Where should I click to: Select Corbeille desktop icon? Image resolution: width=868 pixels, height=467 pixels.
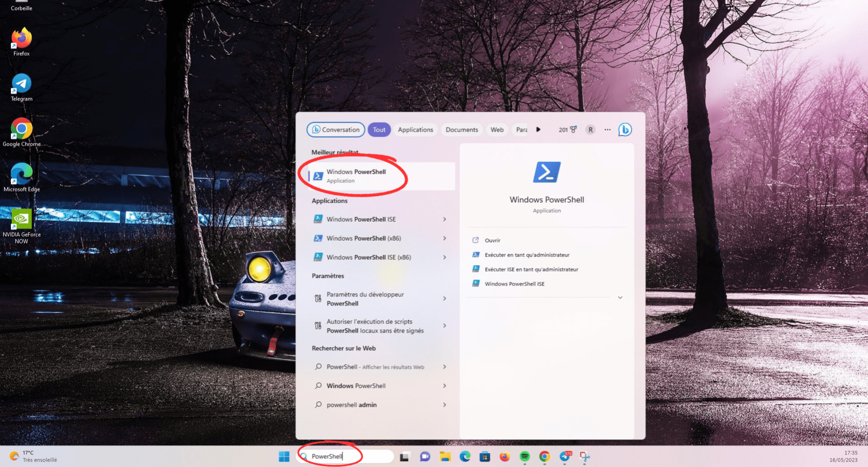click(x=21, y=6)
